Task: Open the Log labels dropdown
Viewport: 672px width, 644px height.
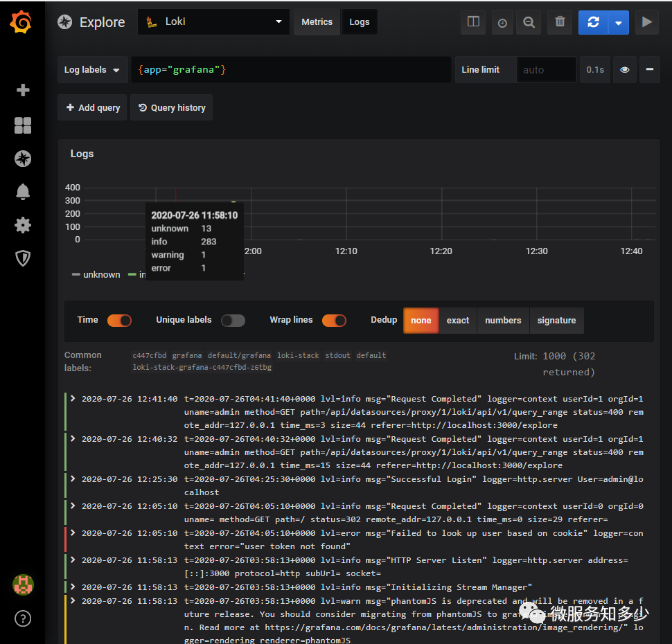Action: 93,69
